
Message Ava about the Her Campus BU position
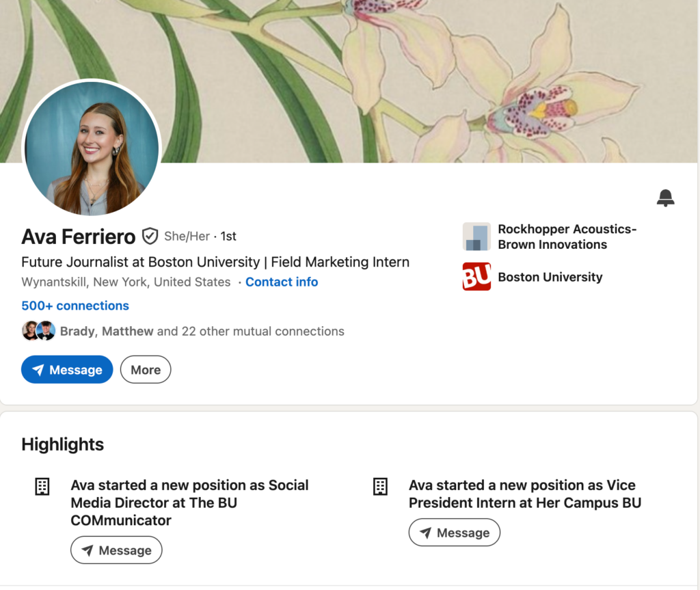click(454, 533)
